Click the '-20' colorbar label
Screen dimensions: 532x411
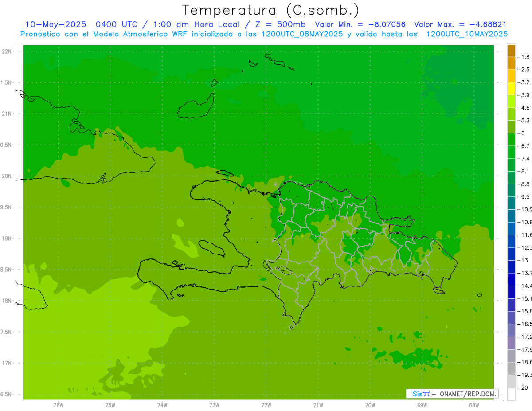point(522,388)
